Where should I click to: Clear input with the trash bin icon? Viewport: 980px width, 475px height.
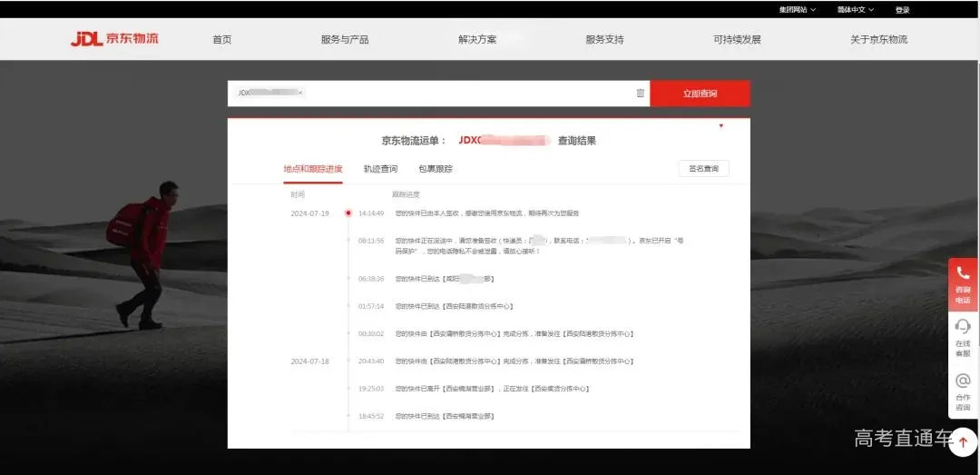[640, 94]
